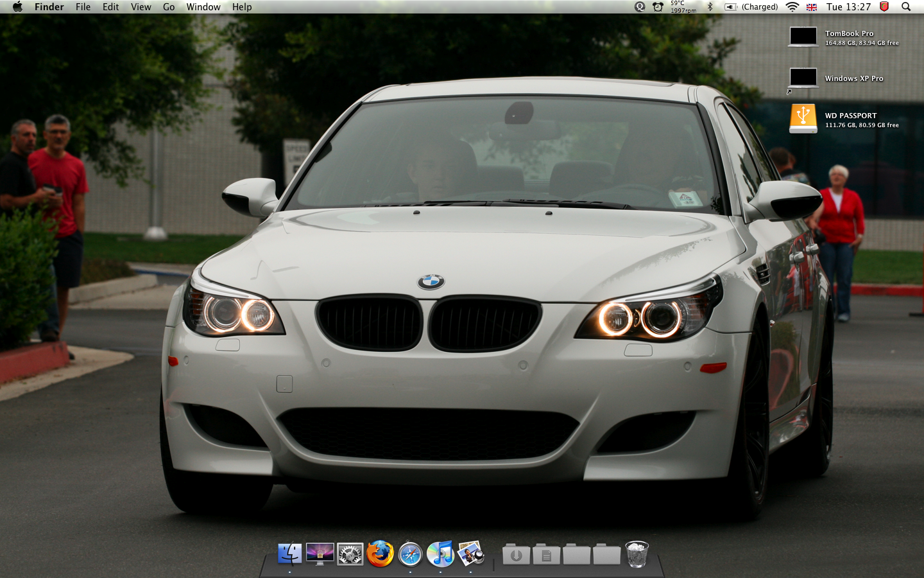The width and height of the screenshot is (924, 578).
Task: Open the File menu
Action: click(83, 6)
